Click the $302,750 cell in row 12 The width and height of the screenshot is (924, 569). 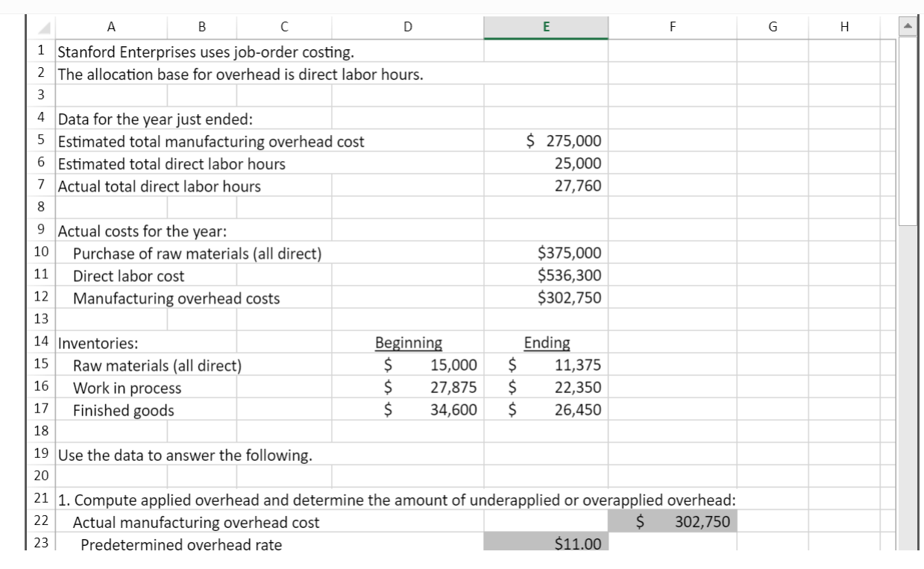coord(546,298)
